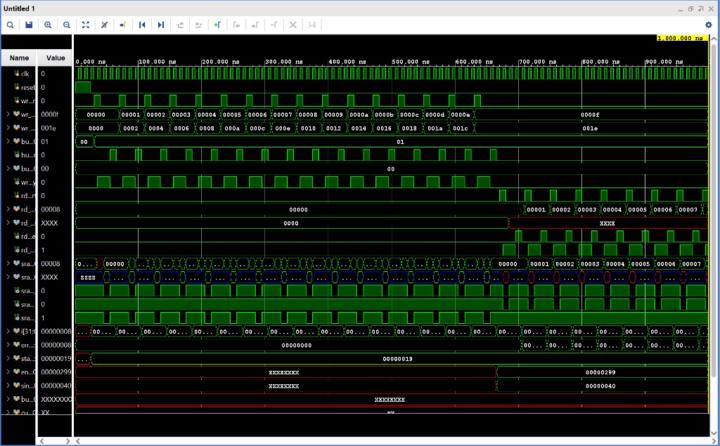The image size is (720, 446).
Task: Select the clk signal row
Action: [x=25, y=73]
